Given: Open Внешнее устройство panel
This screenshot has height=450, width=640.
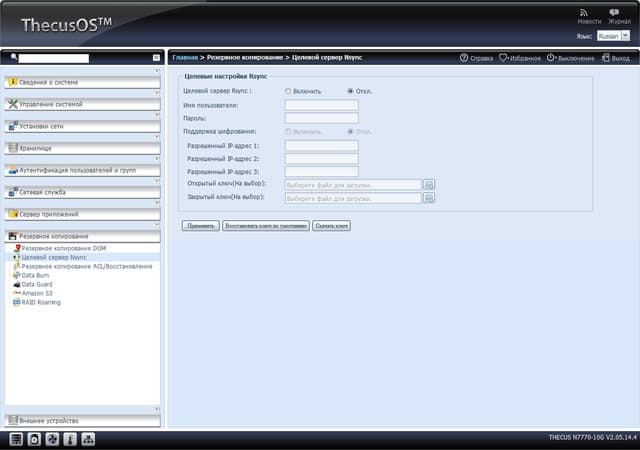Looking at the screenshot, I should [82, 421].
